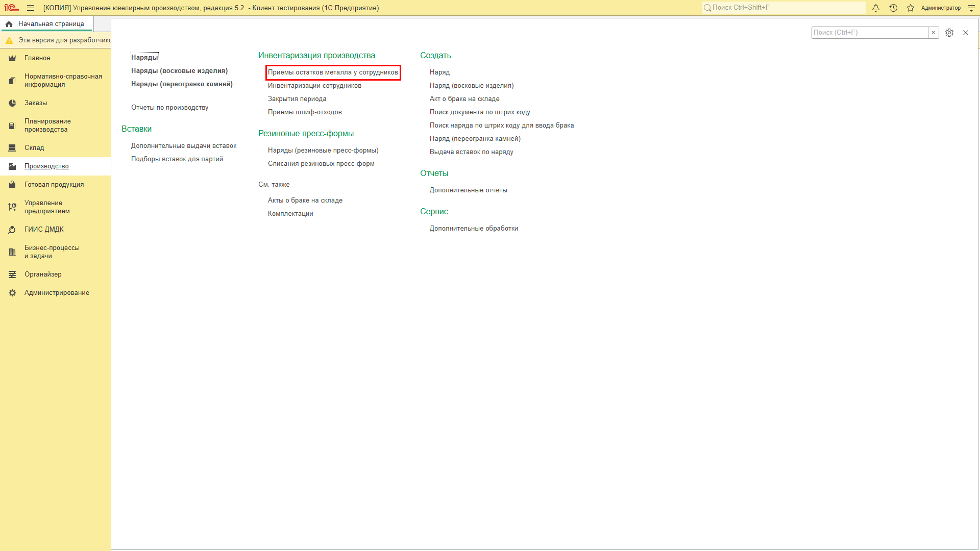
Task: Click the Органайзер icon
Action: click(12, 274)
